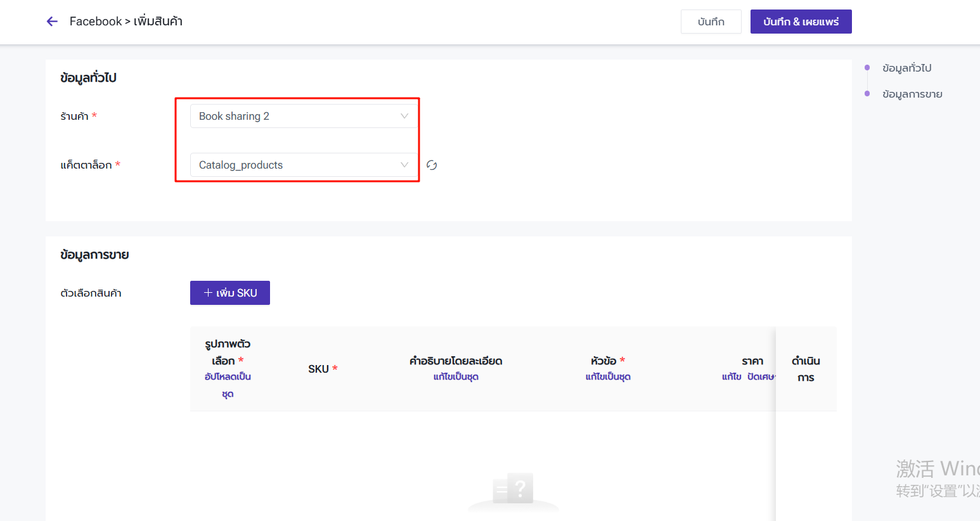
Task: Click the Facebook breadcrumb text in the header
Action: (95, 22)
